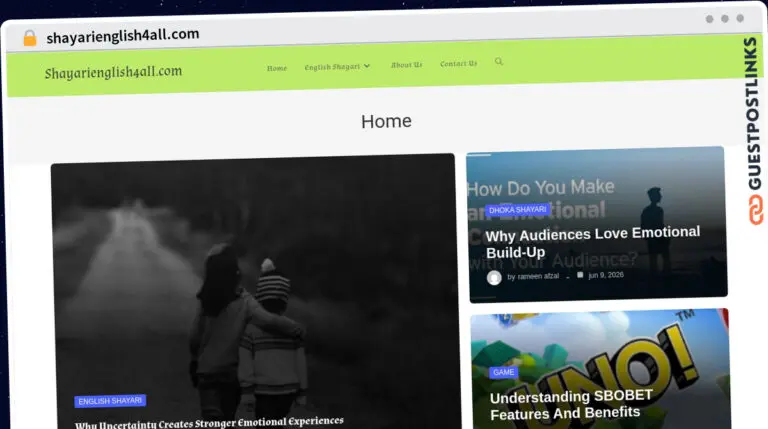This screenshot has height=429, width=768.
Task: Click the Shayarienglish4all.com site logo
Action: point(113,72)
